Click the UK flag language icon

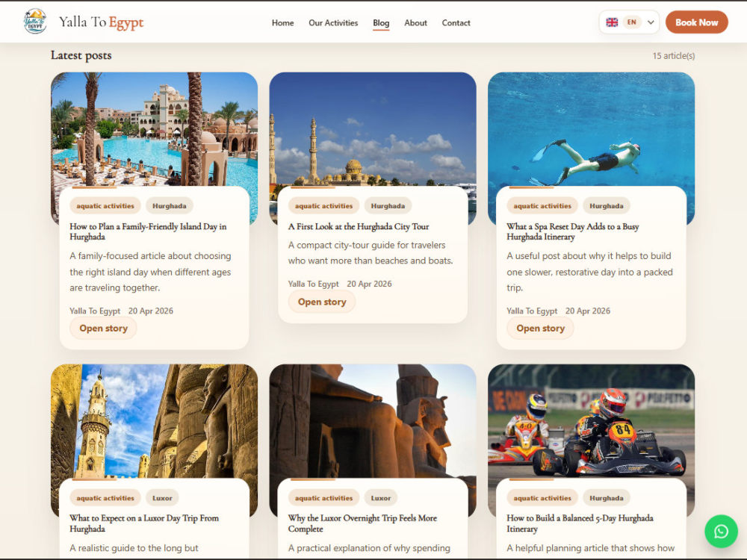(x=612, y=22)
